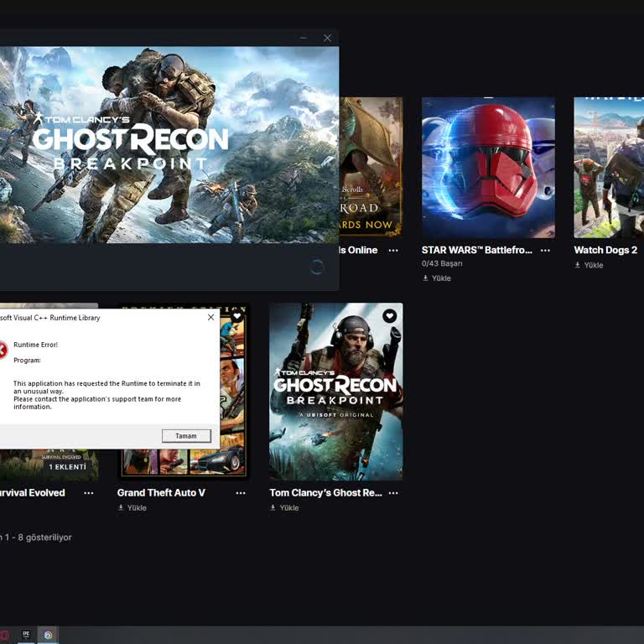644x644 pixels.
Task: Click the '1 - 8 gösteriliyor' count text
Action: [38, 538]
